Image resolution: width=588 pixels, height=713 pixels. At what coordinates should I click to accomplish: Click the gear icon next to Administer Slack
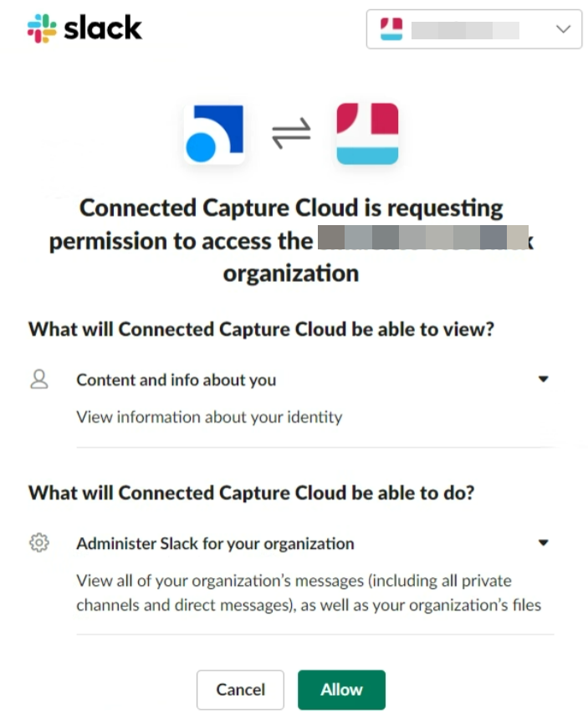pyautogui.click(x=38, y=542)
